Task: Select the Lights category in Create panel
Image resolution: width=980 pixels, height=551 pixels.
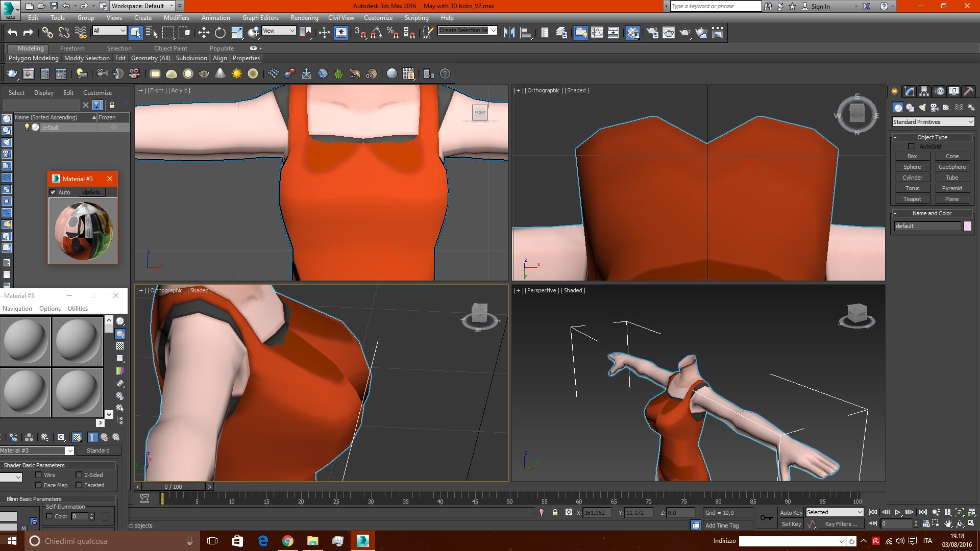Action: [922, 108]
